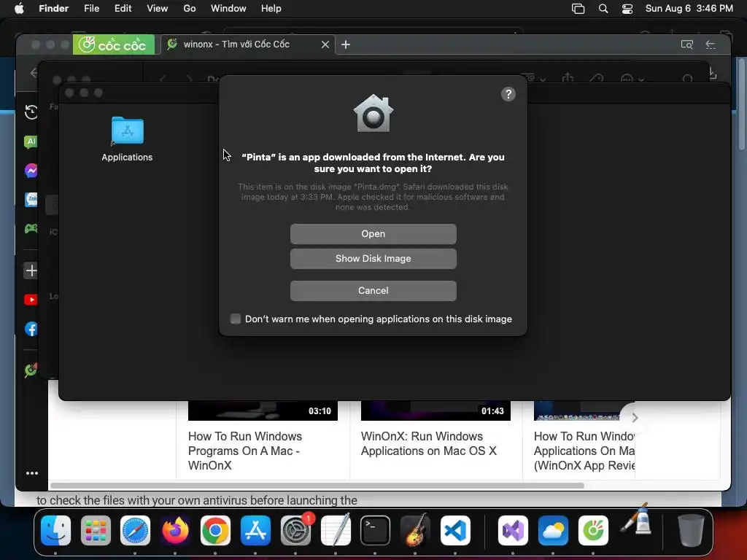Open WinOnX App Review video link

pyautogui.click(x=584, y=451)
